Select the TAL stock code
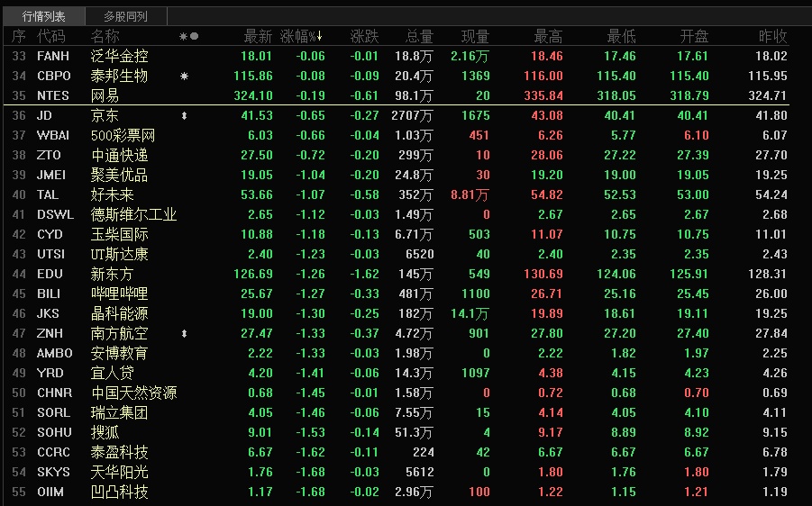Screen dimensions: 812x506 coord(48,195)
